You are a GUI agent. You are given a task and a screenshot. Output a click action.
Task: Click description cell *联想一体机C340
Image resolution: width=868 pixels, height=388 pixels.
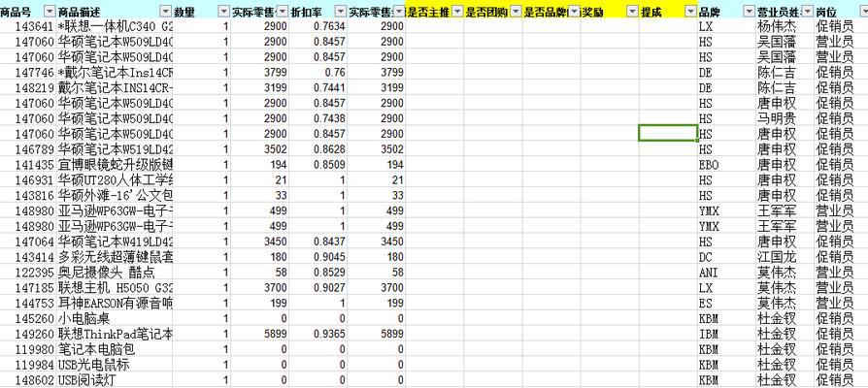[115, 26]
